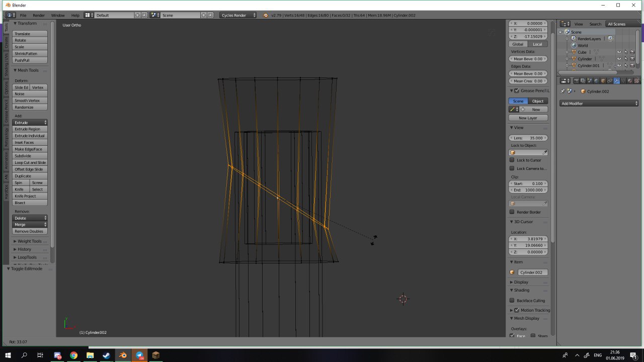Click the Bisect button
This screenshot has width=644, height=362.
coord(30,203)
